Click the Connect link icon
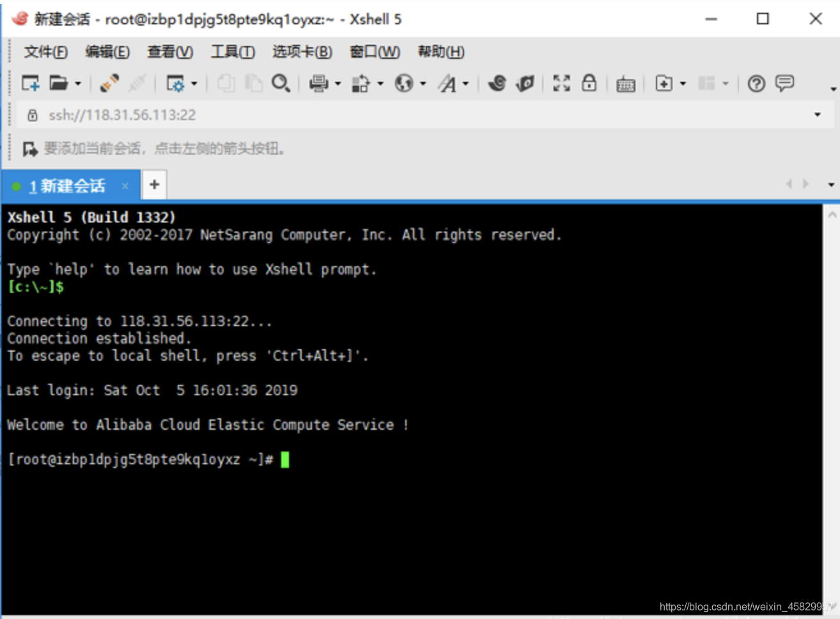 click(109, 83)
